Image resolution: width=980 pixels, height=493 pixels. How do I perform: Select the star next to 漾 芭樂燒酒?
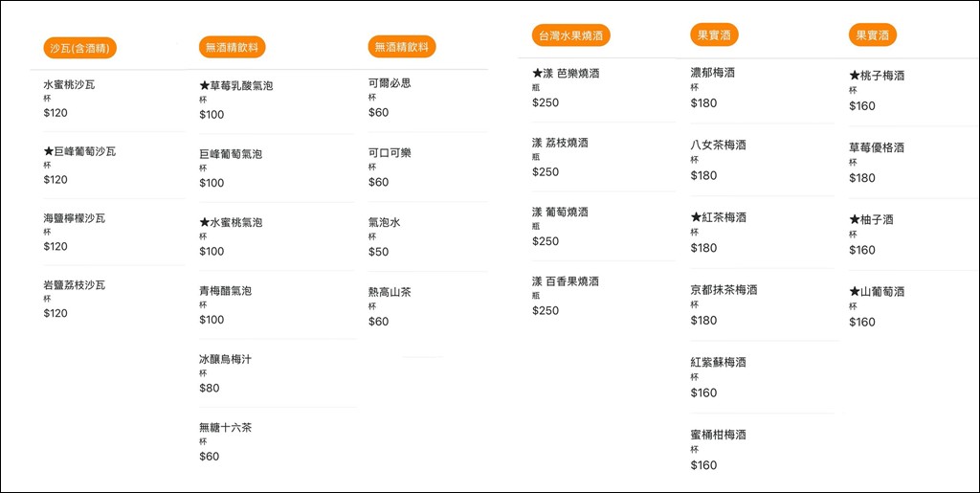point(538,74)
